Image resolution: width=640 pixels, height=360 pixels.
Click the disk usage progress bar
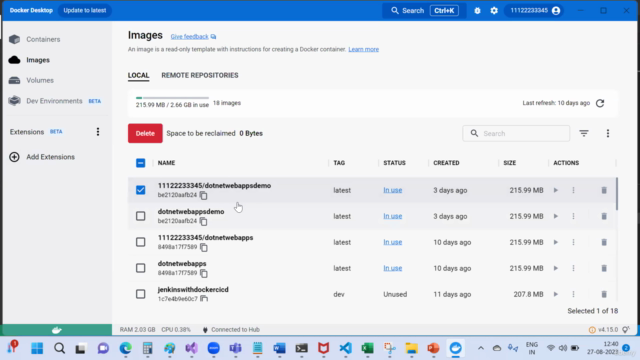(x=172, y=98)
